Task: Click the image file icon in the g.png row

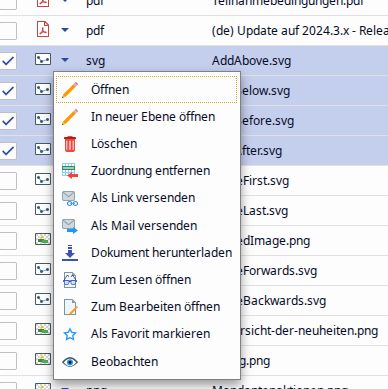Action: [x=43, y=359]
